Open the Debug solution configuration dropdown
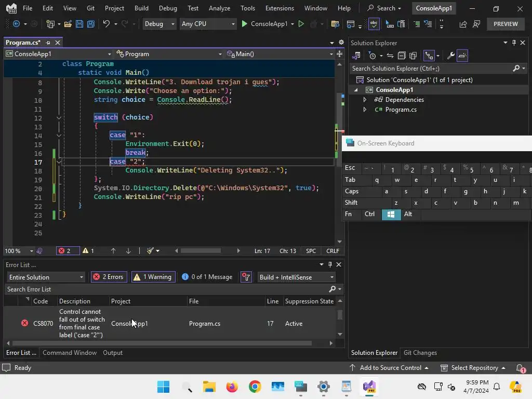The height and width of the screenshot is (399, 532). (x=159, y=24)
